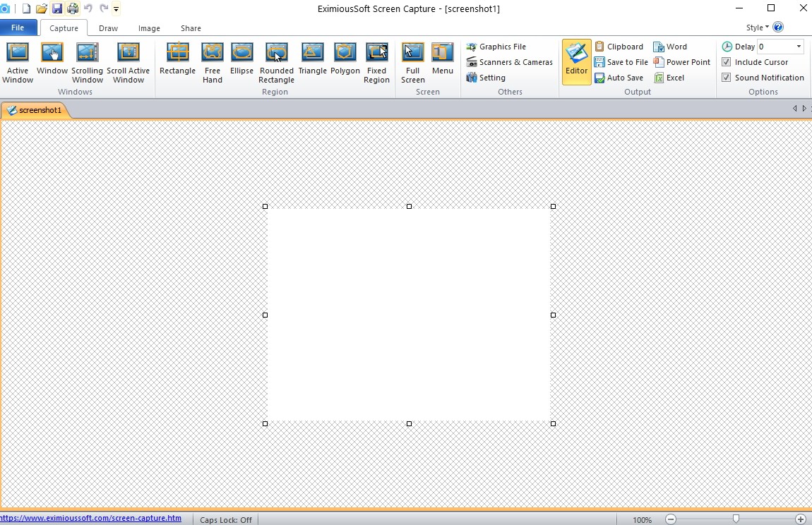Choose Free Hand region capture
The width and height of the screenshot is (812, 525).
coord(213,64)
